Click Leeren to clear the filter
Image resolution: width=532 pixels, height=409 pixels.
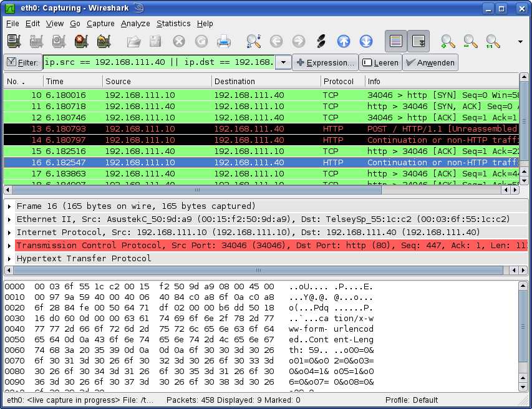[x=380, y=62]
